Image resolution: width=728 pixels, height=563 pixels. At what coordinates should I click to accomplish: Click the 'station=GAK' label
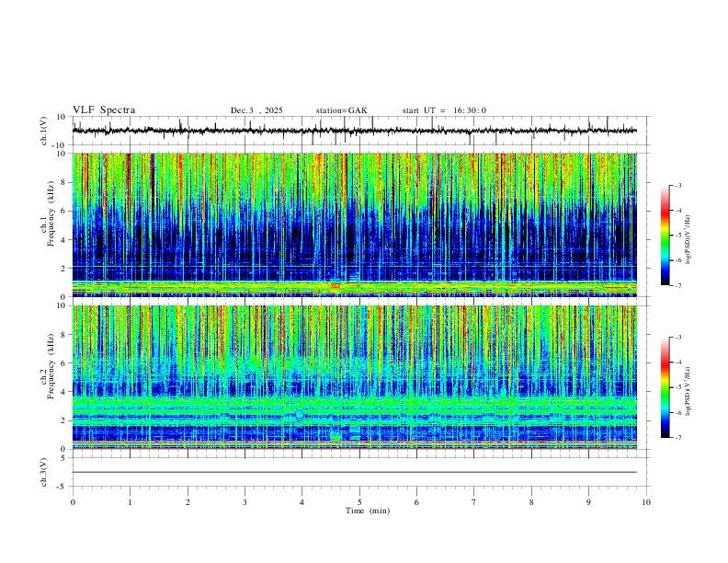[341, 110]
